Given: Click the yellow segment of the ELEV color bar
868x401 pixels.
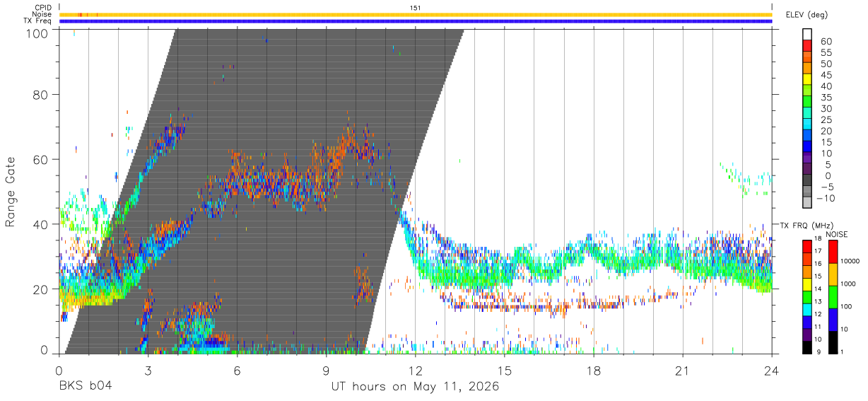Looking at the screenshot, I should pyautogui.click(x=807, y=80).
